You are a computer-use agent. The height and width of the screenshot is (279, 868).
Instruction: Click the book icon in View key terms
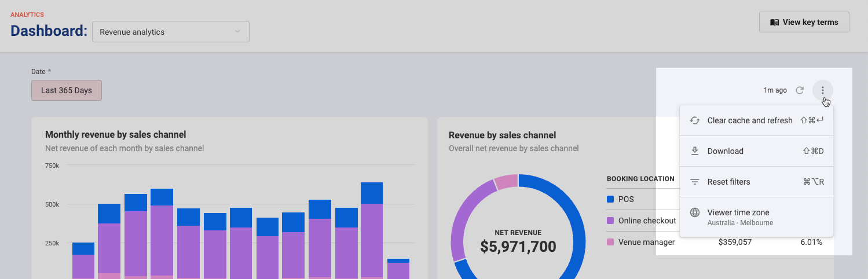[774, 22]
